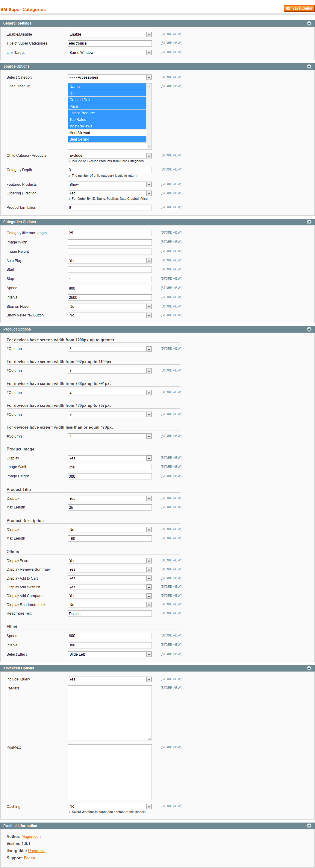Open the Include jQuery dropdown
315x868 pixels.
pyautogui.click(x=110, y=680)
